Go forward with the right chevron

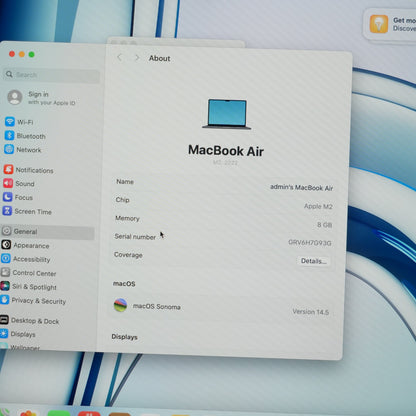[137, 58]
